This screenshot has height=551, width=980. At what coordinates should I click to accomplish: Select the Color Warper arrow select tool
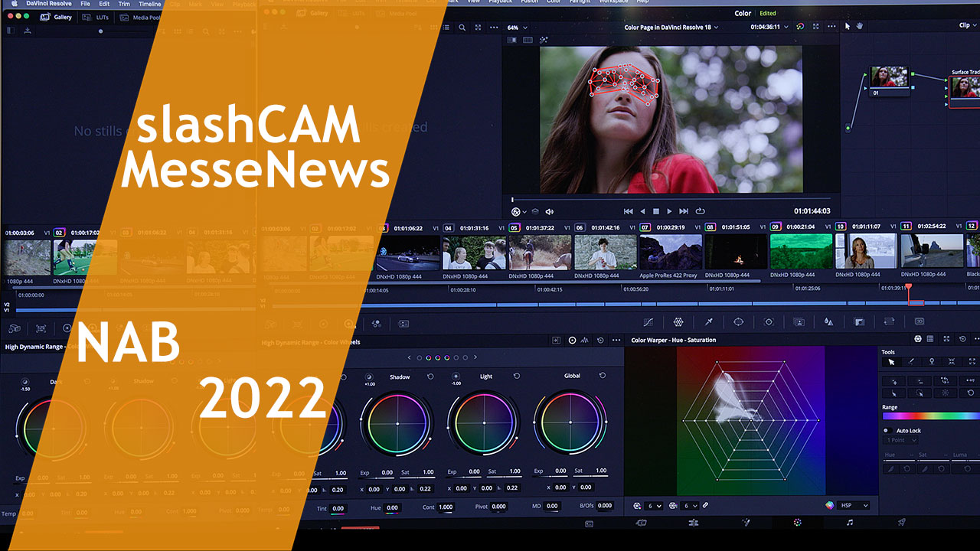coord(891,362)
